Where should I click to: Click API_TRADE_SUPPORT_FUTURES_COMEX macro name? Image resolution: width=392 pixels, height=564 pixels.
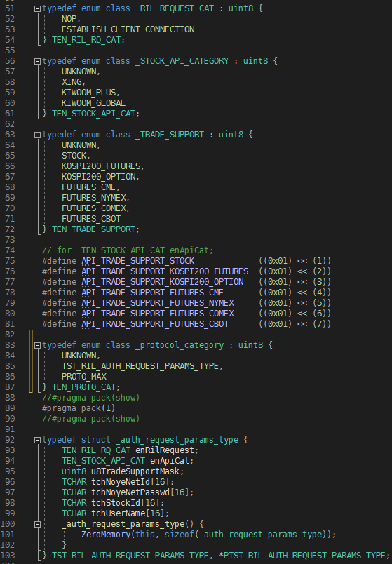click(158, 314)
